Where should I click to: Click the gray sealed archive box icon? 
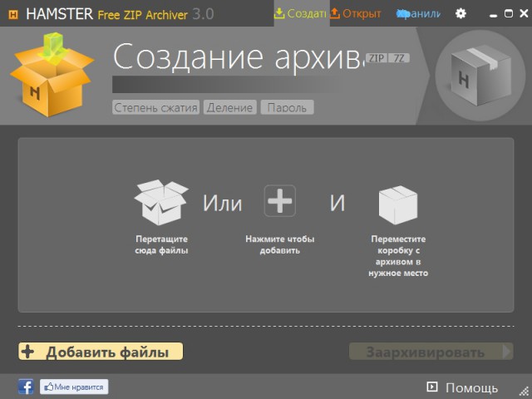(x=480, y=76)
